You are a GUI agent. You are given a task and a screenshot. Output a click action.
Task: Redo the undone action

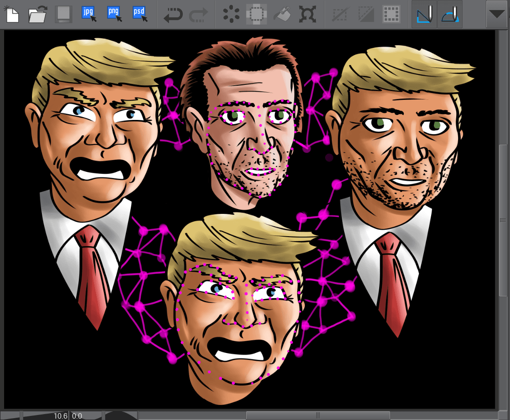point(198,14)
